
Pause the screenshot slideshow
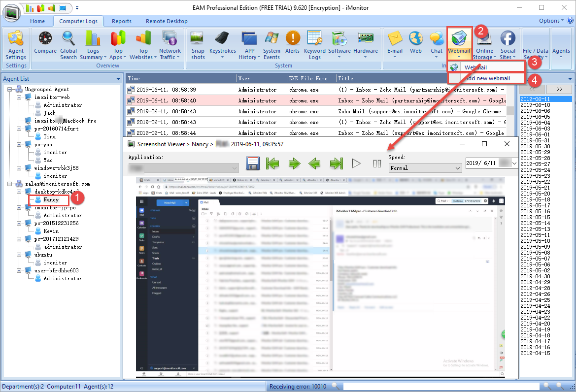(x=377, y=163)
